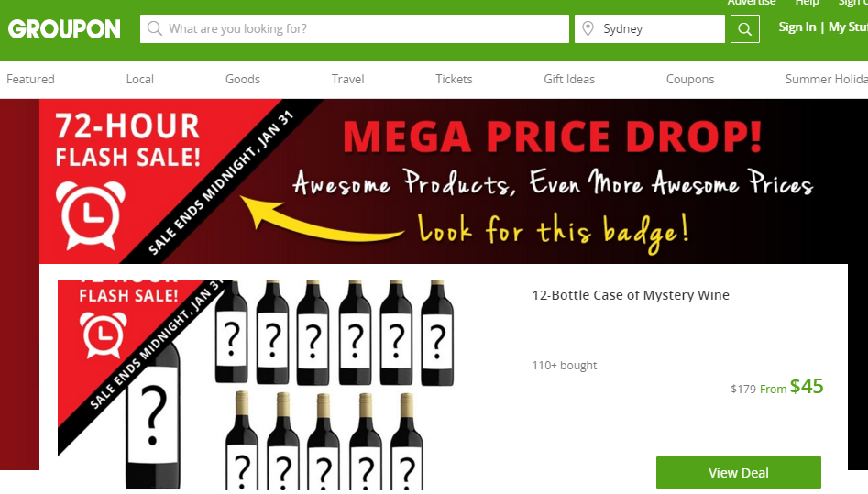Click the magnifier icon inside the search box
This screenshot has height=494, width=868.
pyautogui.click(x=155, y=28)
